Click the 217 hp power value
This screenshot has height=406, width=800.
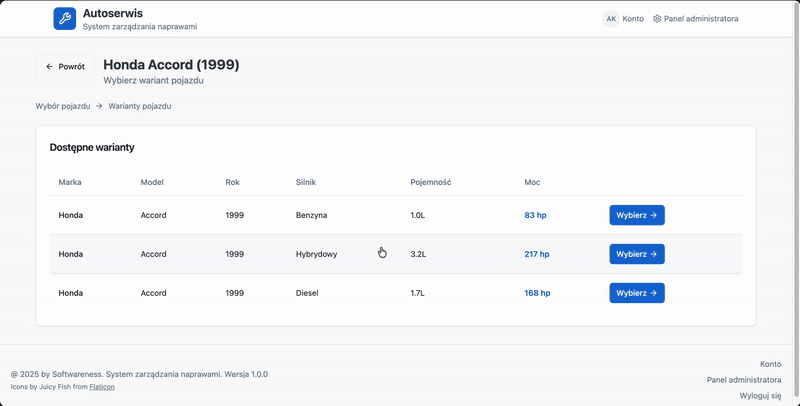tap(537, 254)
